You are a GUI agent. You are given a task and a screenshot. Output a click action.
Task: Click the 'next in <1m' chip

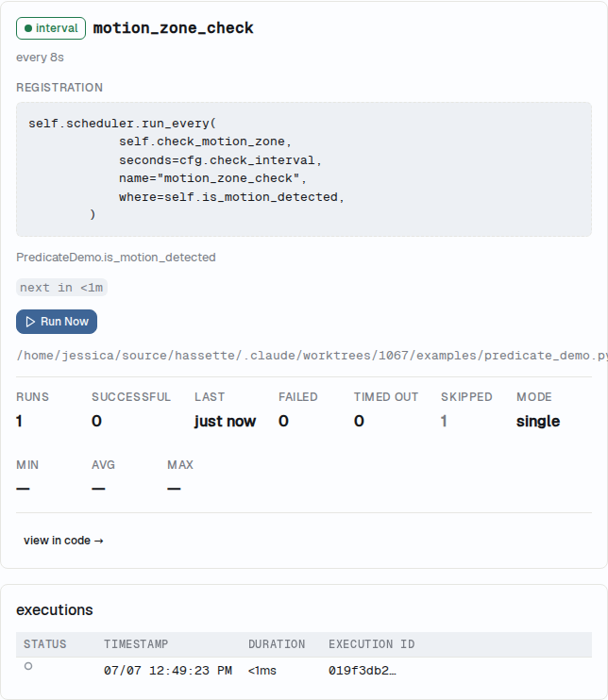[61, 288]
